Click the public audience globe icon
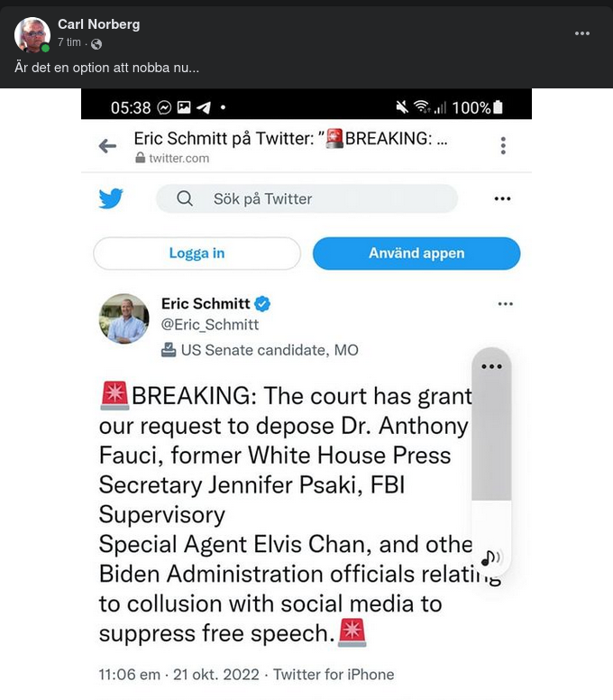This screenshot has width=613, height=700. coord(96,43)
